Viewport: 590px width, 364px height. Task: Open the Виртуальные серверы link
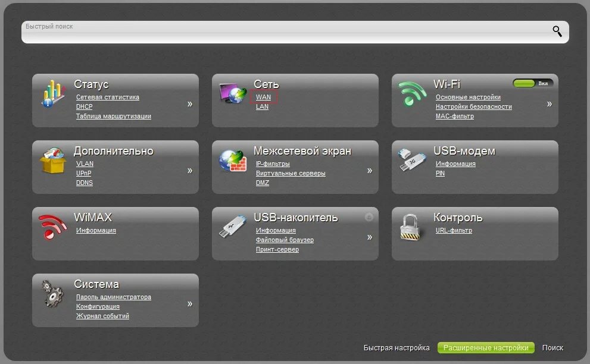[291, 173]
